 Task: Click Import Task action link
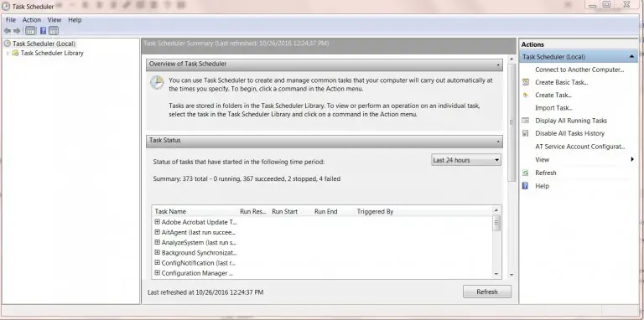(553, 108)
